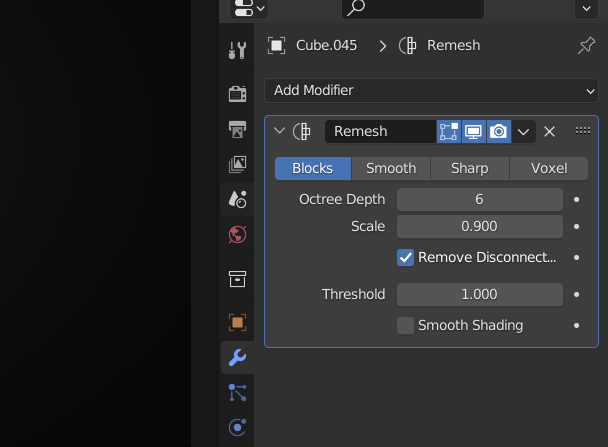The image size is (608, 447).
Task: Open the editor type dropdown
Action: (x=249, y=8)
